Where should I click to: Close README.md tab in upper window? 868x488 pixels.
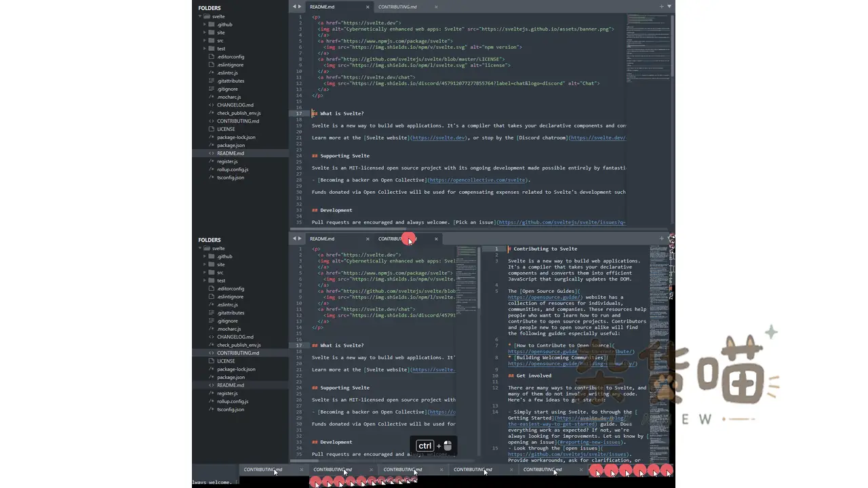368,7
